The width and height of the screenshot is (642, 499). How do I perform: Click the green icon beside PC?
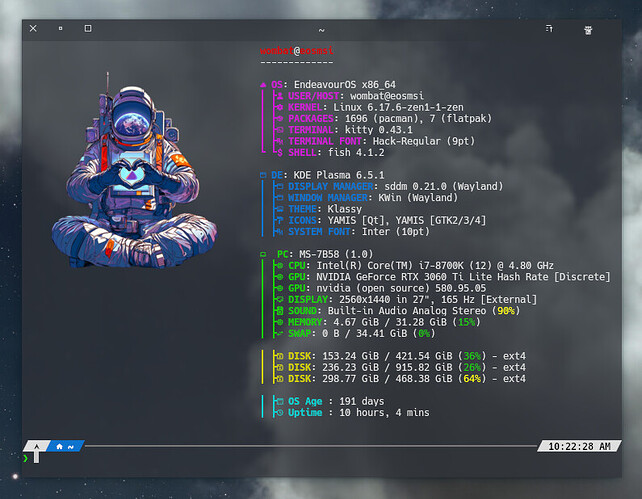pyautogui.click(x=263, y=255)
